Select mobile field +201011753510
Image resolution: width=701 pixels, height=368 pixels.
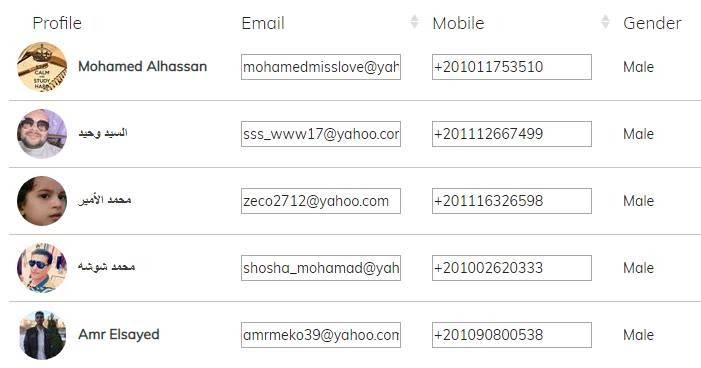click(x=512, y=67)
